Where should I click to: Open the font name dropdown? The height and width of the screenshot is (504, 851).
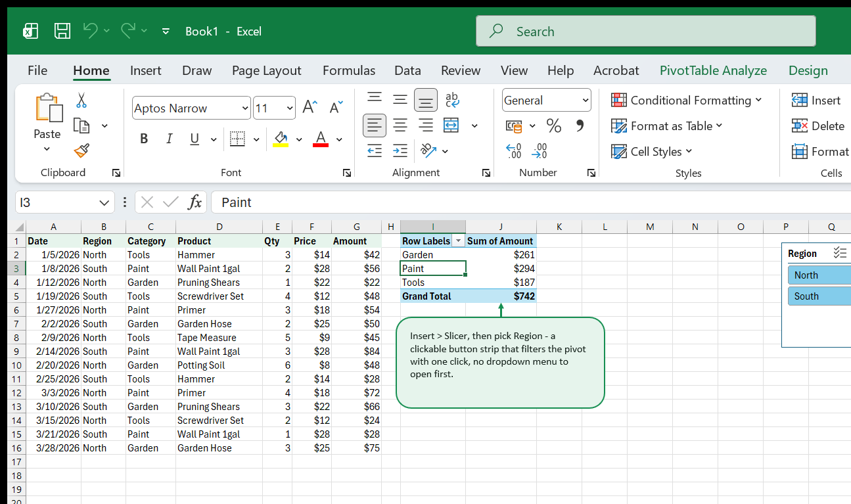coord(245,108)
